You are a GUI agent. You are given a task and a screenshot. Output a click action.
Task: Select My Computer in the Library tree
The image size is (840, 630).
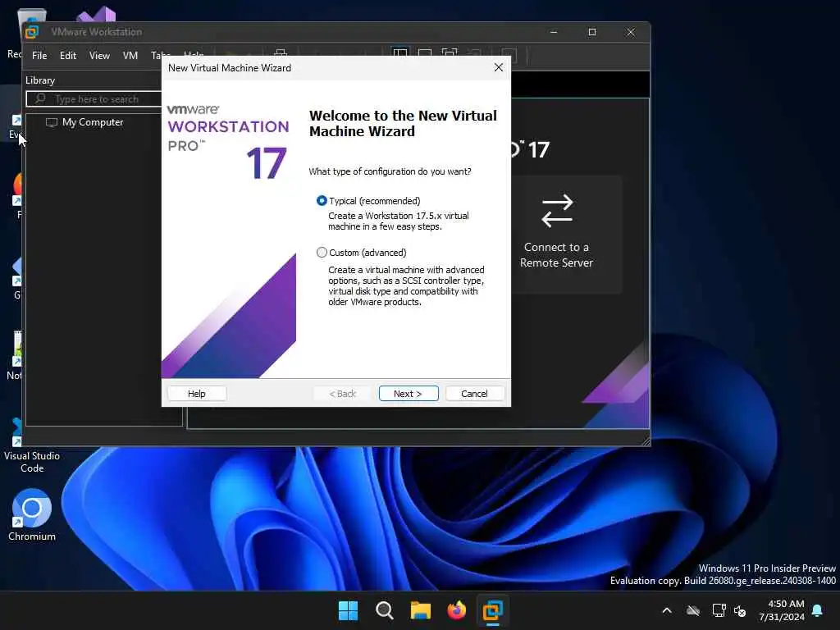[93, 122]
